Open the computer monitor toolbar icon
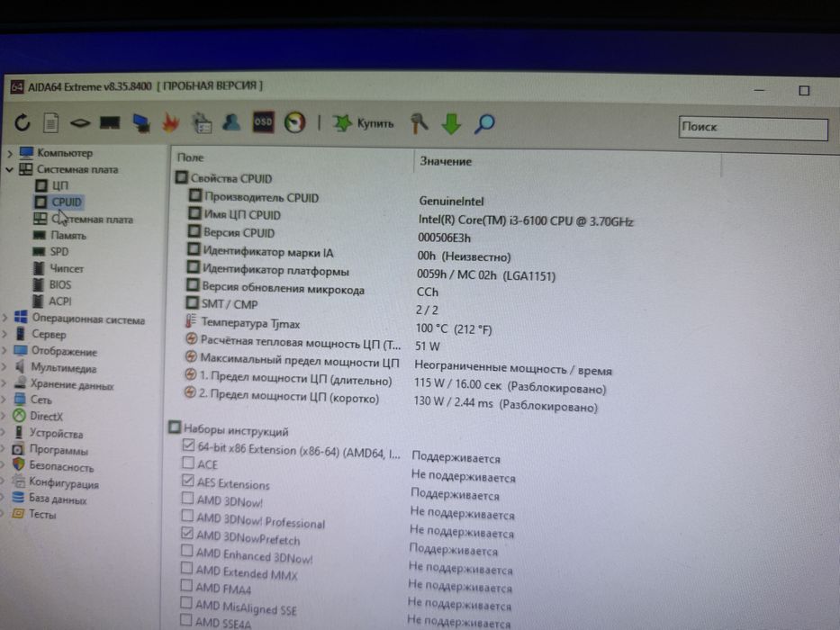This screenshot has width=840, height=630. [140, 123]
